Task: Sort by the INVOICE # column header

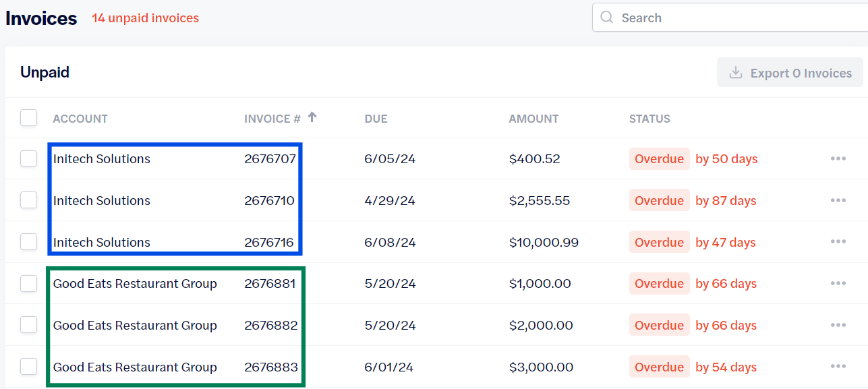Action: [x=272, y=119]
